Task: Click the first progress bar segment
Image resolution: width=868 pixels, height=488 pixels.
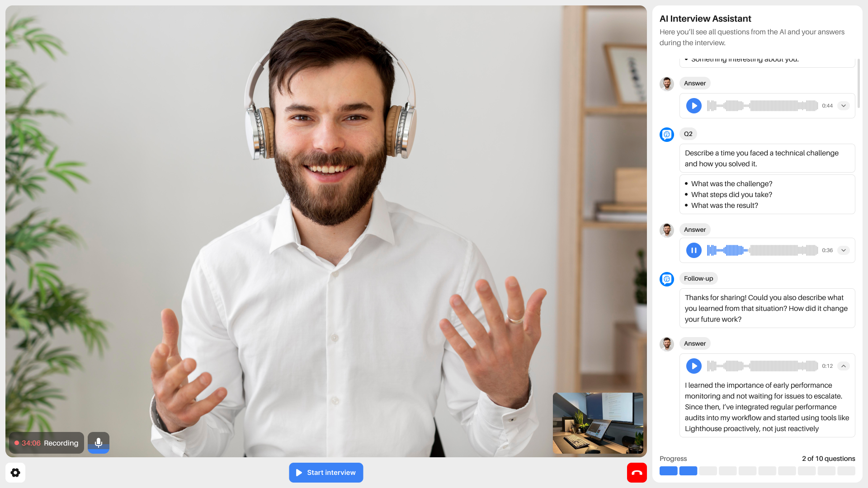Action: [668, 471]
